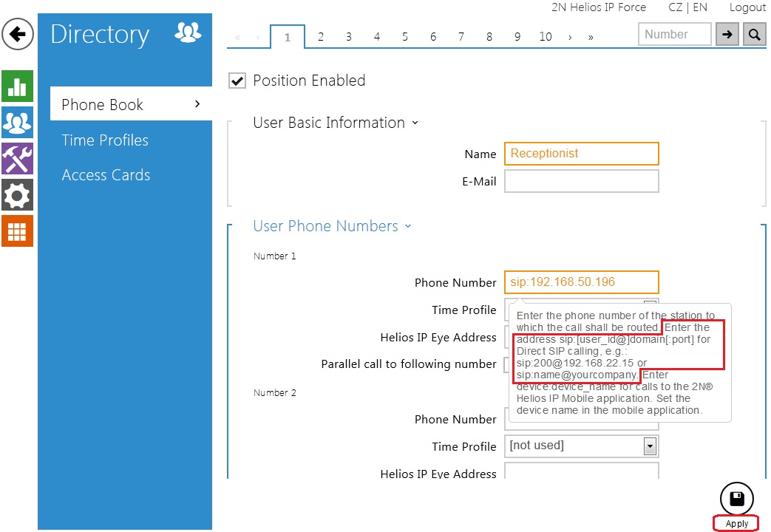771x532 pixels.
Task: Toggle the Position Enabled checkbox
Action: point(237,81)
